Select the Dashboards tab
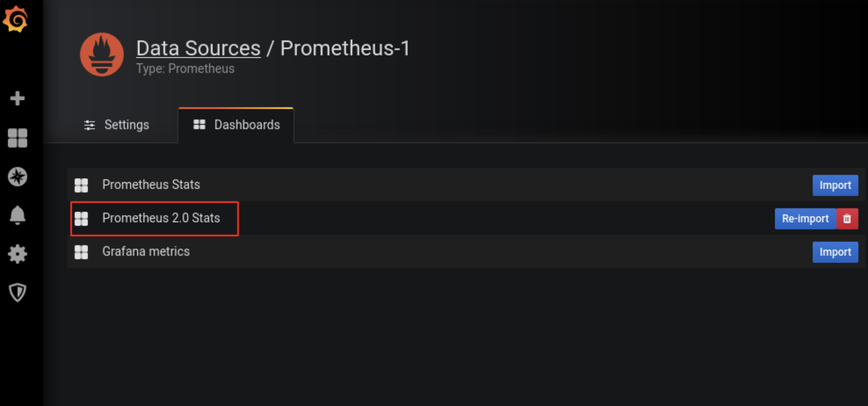The width and height of the screenshot is (868, 406). pos(236,125)
